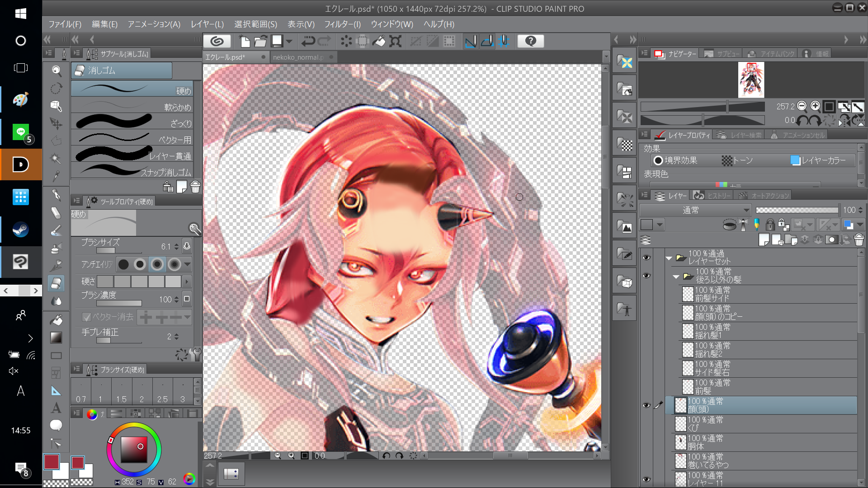
Task: Hide the 後ろ以外の髪 folder
Action: [646, 275]
